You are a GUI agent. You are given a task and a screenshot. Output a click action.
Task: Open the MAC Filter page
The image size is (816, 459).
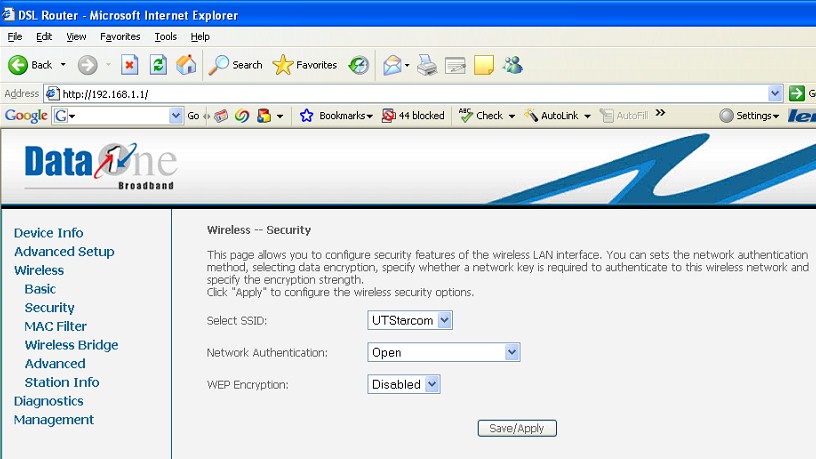pyautogui.click(x=55, y=326)
